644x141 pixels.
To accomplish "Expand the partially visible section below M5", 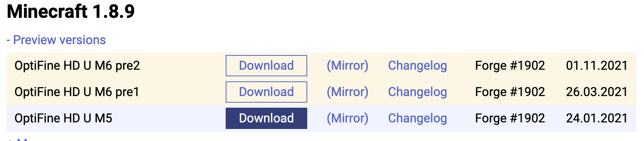I will 17,139.
